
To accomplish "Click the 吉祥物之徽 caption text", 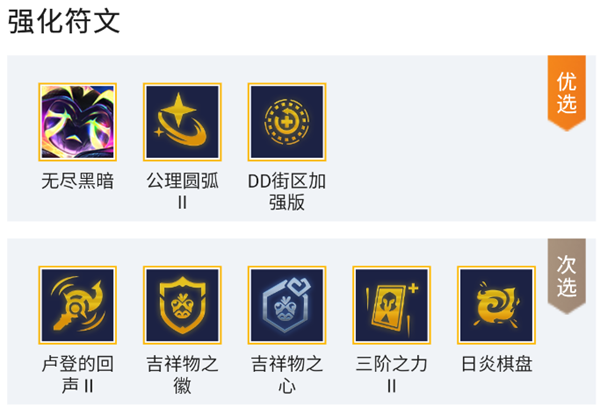I will tap(182, 375).
